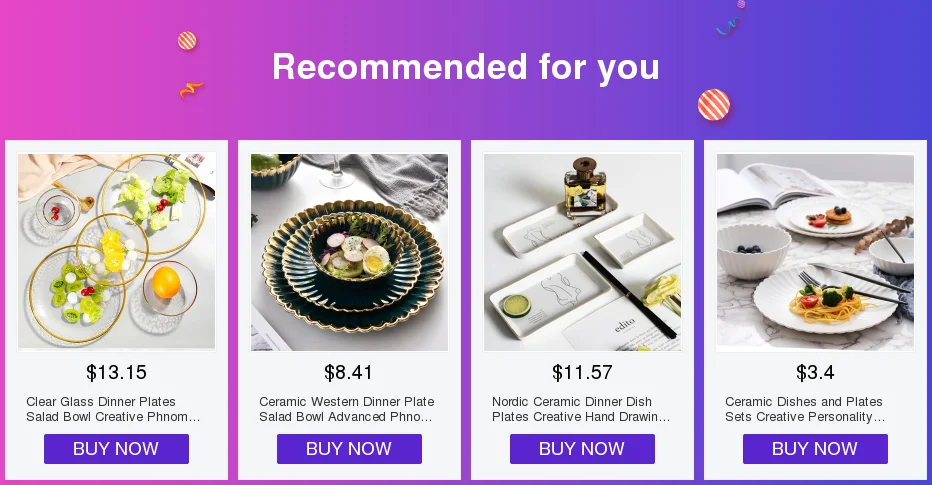
Task: Click the $3.4 price label
Action: pyautogui.click(x=816, y=373)
